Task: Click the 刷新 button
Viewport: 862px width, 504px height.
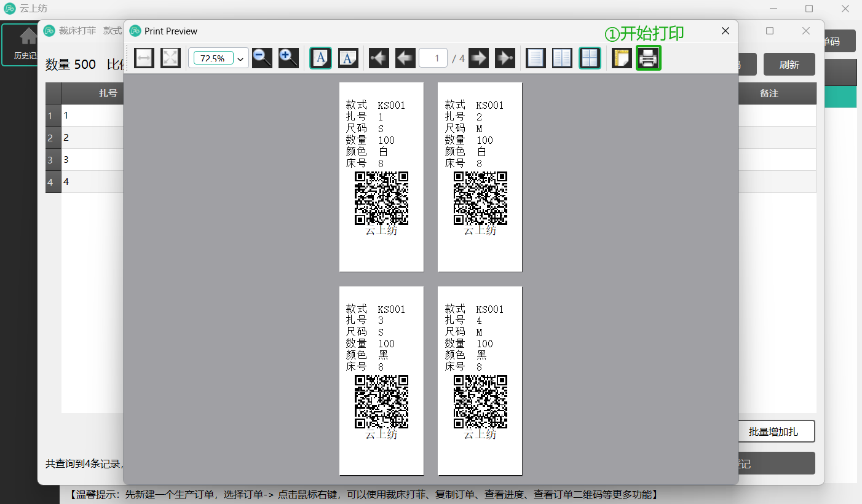Action: pyautogui.click(x=789, y=65)
